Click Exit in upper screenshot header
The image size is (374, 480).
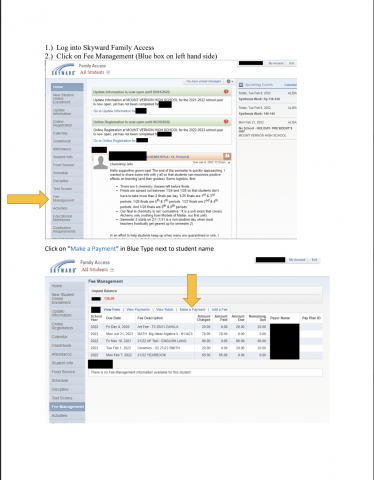click(292, 63)
